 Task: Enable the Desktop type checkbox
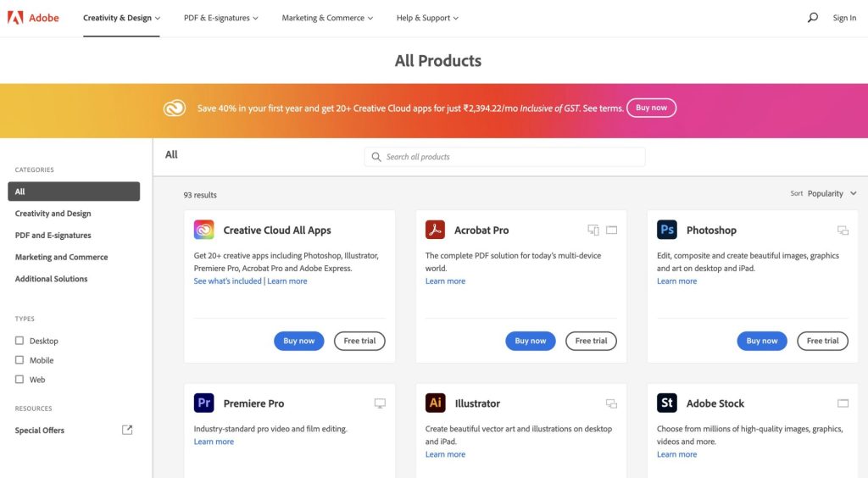19,341
